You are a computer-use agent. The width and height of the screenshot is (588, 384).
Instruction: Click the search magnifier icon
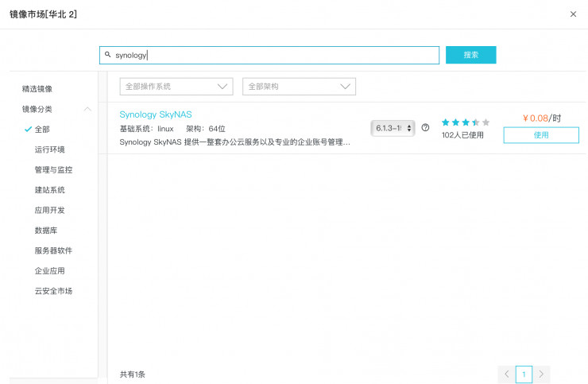point(107,55)
